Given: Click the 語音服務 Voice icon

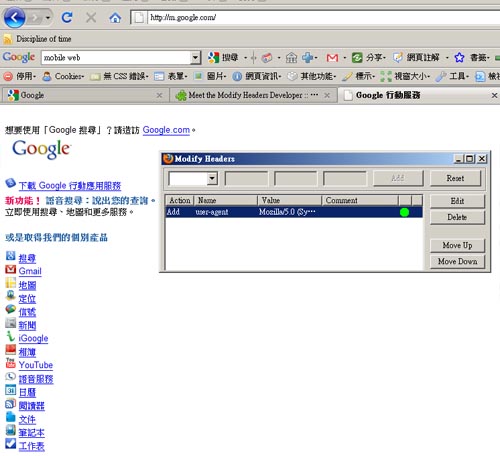Looking at the screenshot, I should click(11, 376).
